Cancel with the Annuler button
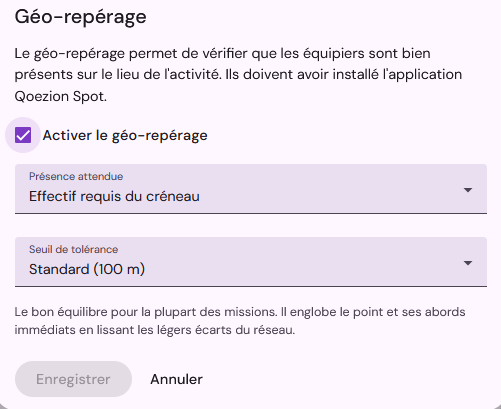501x409 pixels. tap(176, 379)
